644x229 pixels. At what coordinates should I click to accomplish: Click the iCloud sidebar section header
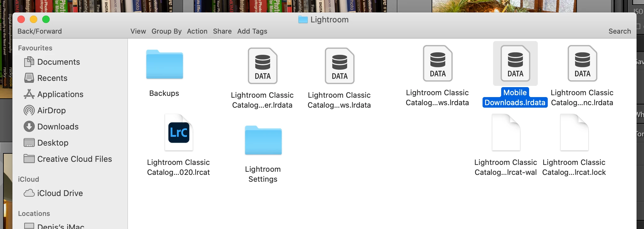tap(29, 179)
